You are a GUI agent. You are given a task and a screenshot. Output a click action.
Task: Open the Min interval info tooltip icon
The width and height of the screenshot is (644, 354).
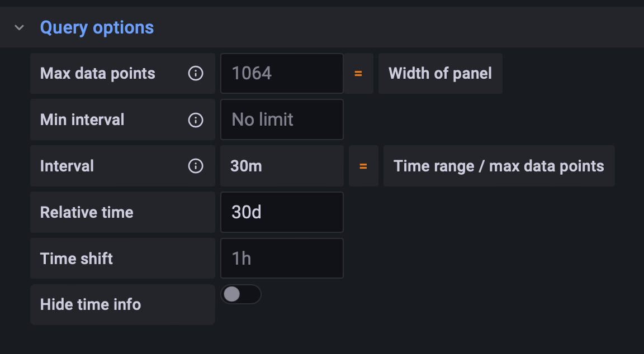(196, 119)
